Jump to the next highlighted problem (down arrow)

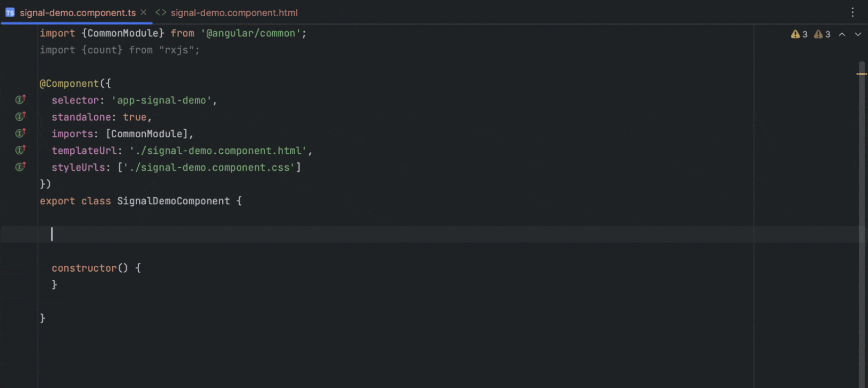pos(858,34)
